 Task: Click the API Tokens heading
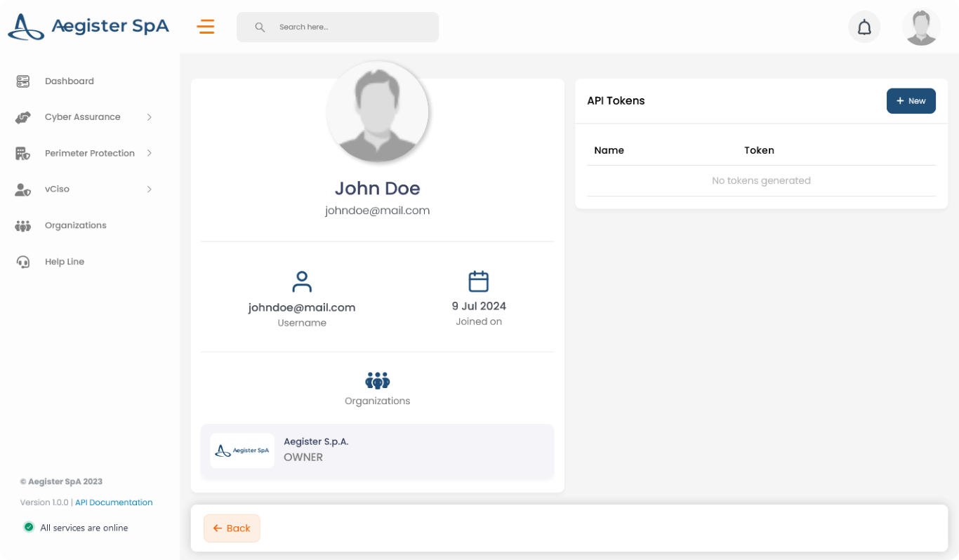pos(616,100)
